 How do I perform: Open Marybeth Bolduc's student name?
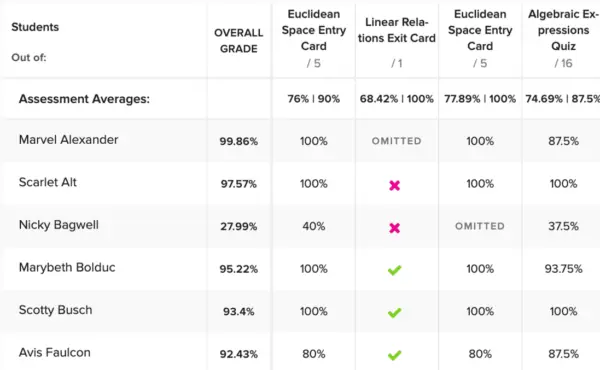pos(67,267)
